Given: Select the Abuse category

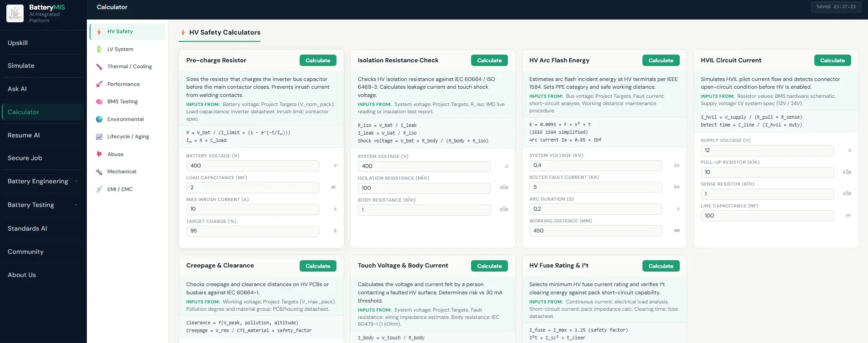Looking at the screenshot, I should tap(127, 154).
